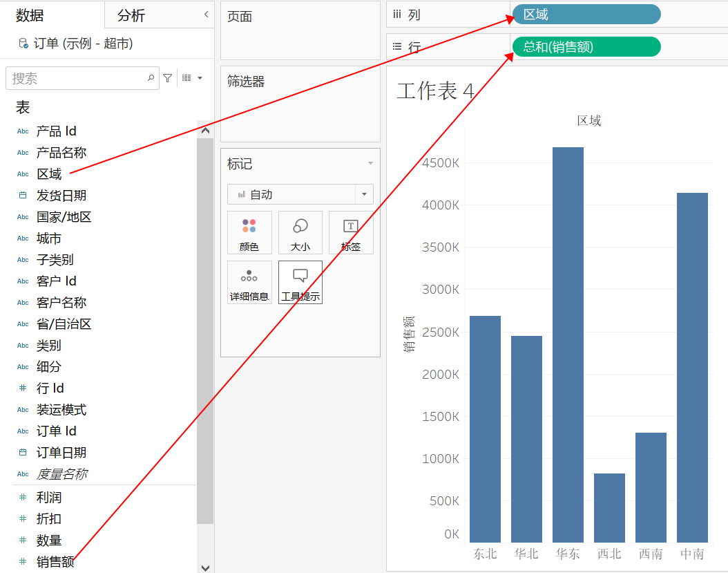Click the 西北 bar in the chart
The width and height of the screenshot is (728, 573).
609,508
